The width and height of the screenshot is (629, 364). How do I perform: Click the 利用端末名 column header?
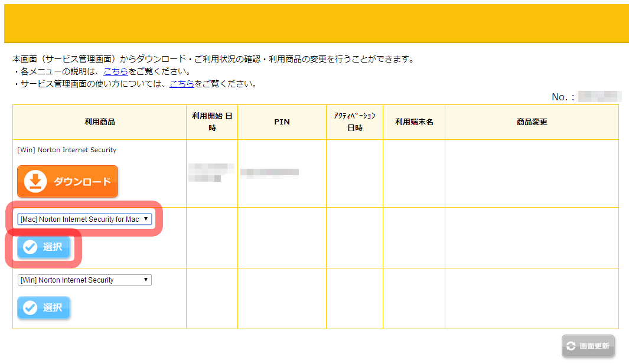pos(414,122)
